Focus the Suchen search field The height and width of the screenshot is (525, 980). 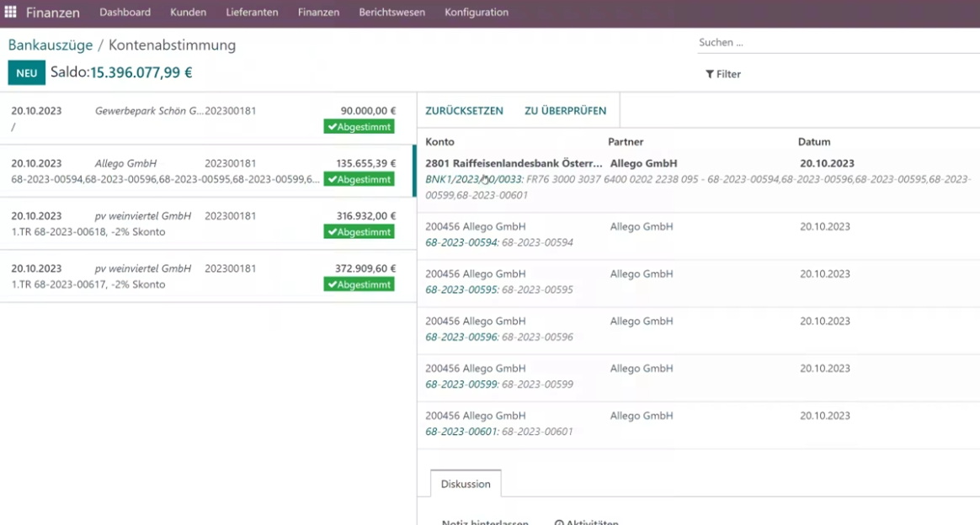click(838, 42)
